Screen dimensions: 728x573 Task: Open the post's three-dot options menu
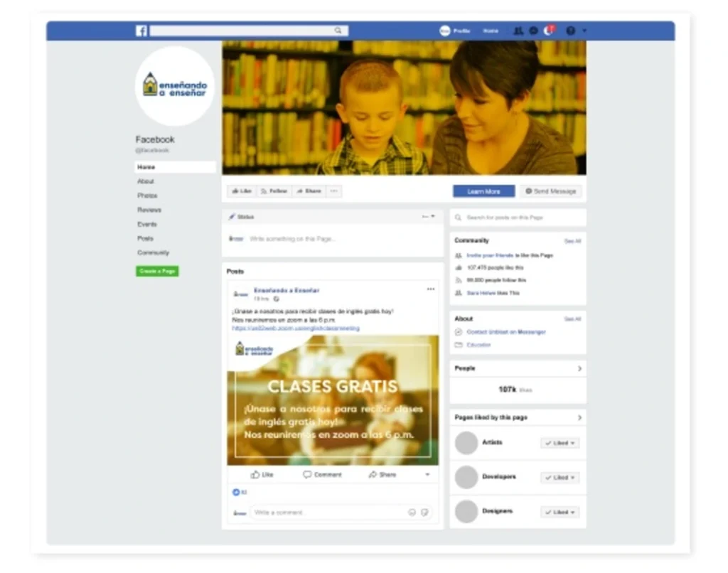(x=430, y=289)
